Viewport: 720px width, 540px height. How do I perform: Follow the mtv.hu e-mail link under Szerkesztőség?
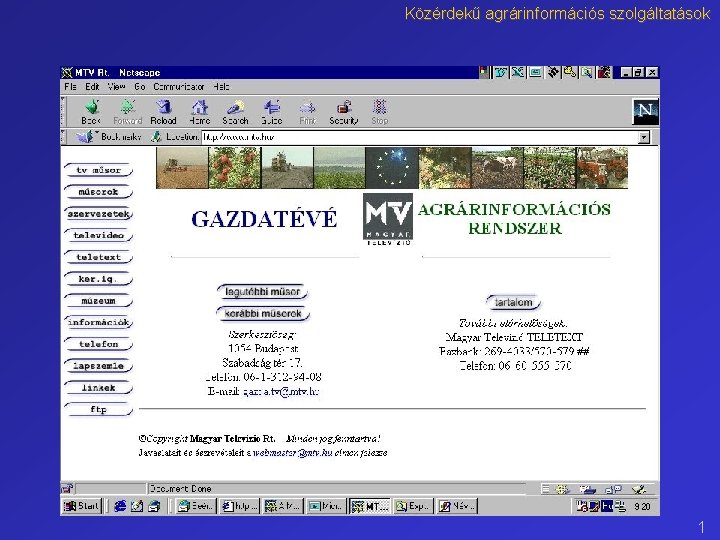(281, 392)
